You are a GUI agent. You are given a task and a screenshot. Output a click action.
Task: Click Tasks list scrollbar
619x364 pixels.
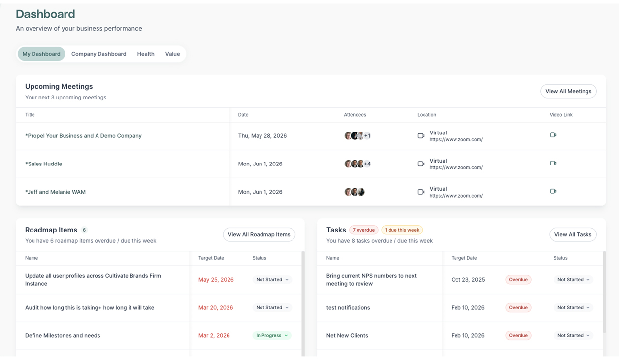pyautogui.click(x=604, y=293)
